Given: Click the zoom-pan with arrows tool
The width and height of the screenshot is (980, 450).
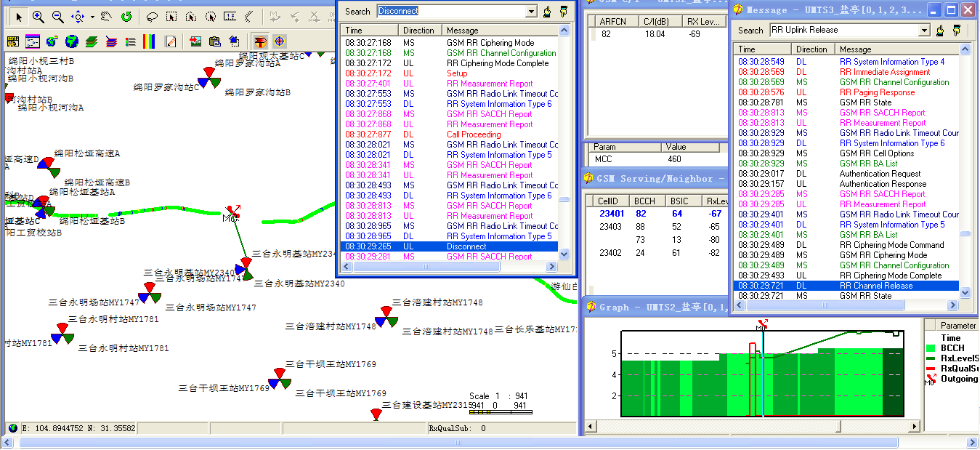Looking at the screenshot, I should [x=78, y=16].
